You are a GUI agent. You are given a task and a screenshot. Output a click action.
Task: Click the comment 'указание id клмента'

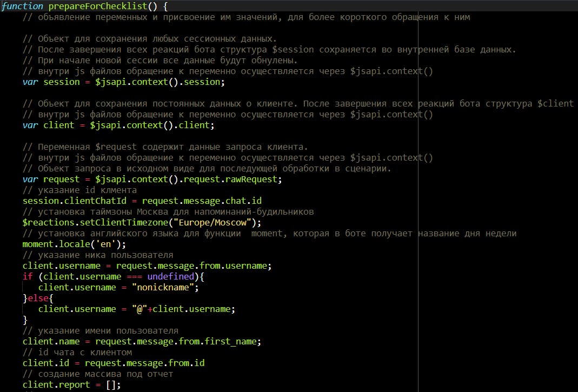pyautogui.click(x=79, y=190)
